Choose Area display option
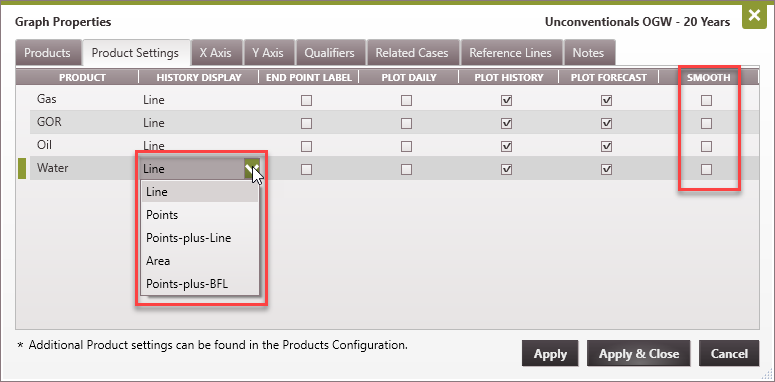 click(200, 260)
